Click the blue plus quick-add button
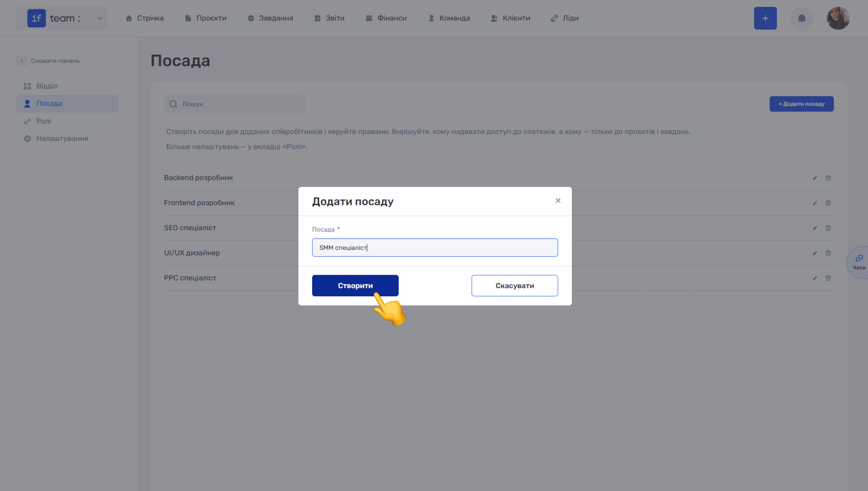The image size is (868, 491). click(765, 18)
